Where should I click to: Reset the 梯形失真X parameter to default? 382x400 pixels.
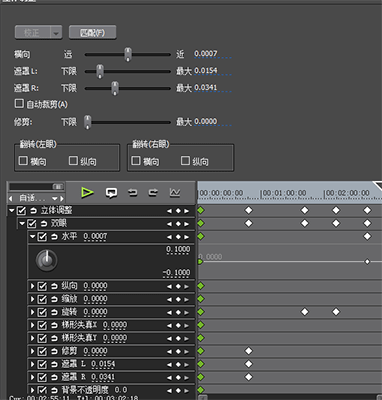54,325
